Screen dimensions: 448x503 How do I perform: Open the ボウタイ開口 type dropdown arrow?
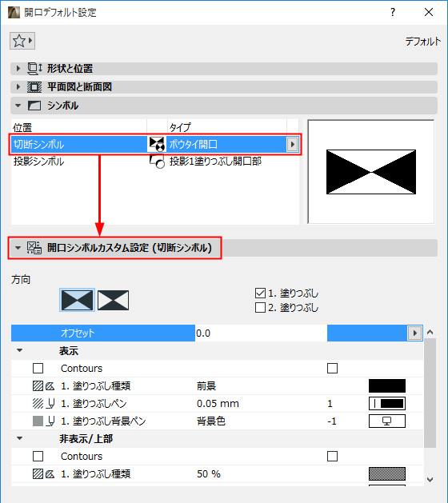pos(292,145)
